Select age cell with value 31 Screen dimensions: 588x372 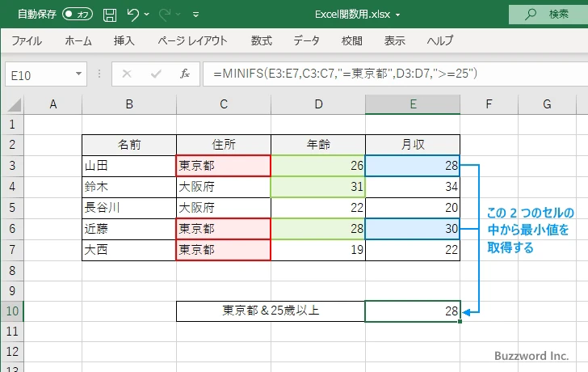click(x=318, y=187)
